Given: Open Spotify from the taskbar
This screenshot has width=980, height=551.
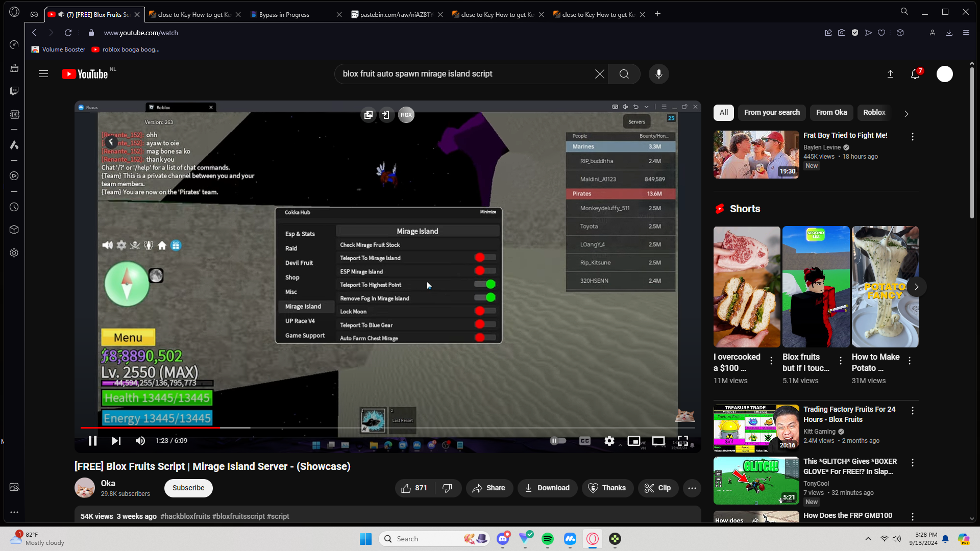Looking at the screenshot, I should (x=548, y=539).
